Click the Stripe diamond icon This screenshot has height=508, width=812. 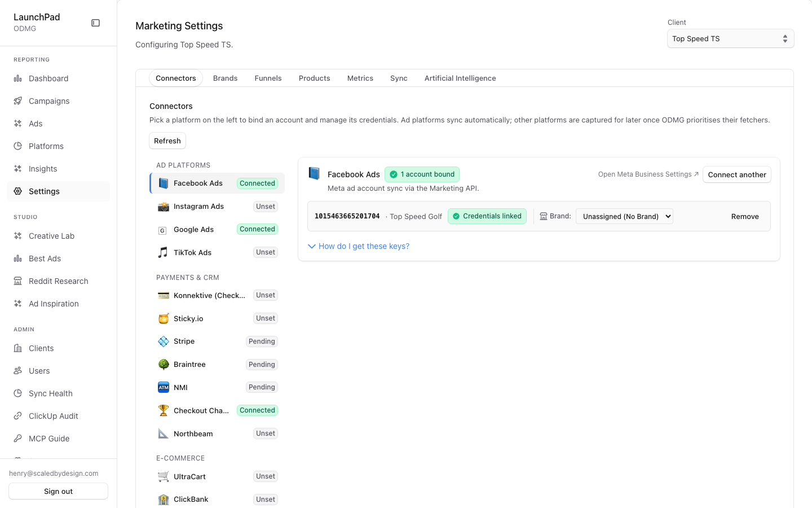164,341
